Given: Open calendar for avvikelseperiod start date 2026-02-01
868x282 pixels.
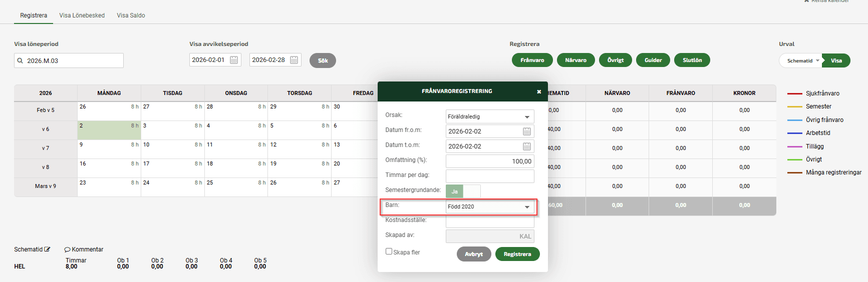Looking at the screenshot, I should [234, 60].
